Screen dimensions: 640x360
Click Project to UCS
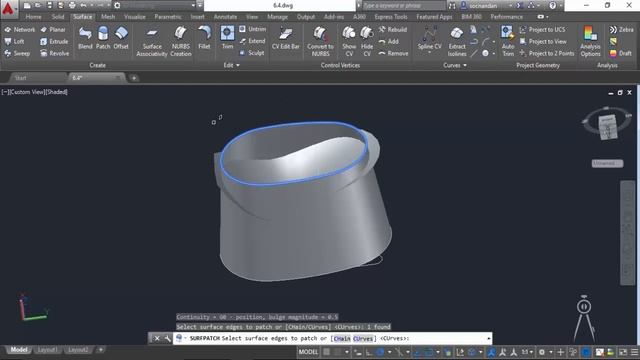point(542,29)
